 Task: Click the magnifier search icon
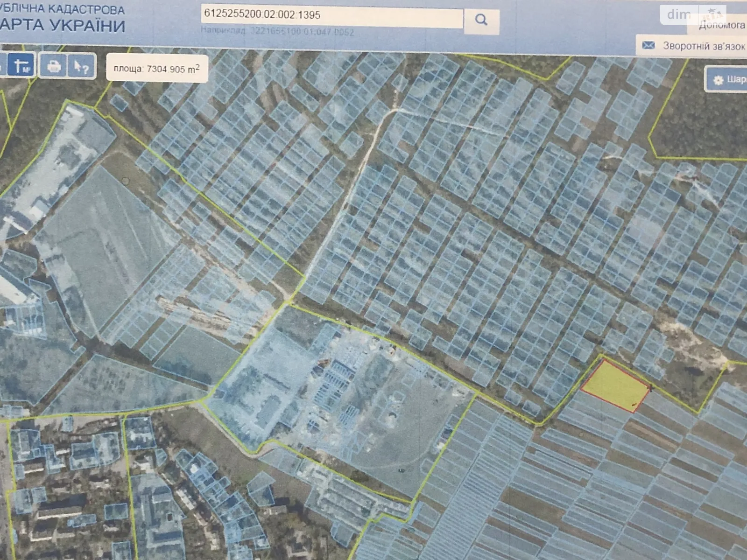[481, 20]
